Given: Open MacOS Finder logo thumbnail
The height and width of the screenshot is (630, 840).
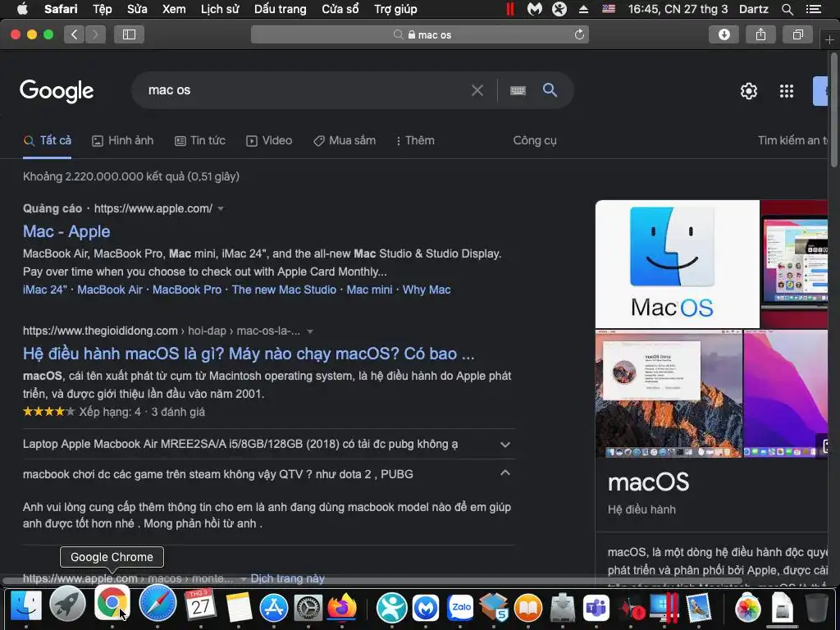Looking at the screenshot, I should [x=677, y=263].
